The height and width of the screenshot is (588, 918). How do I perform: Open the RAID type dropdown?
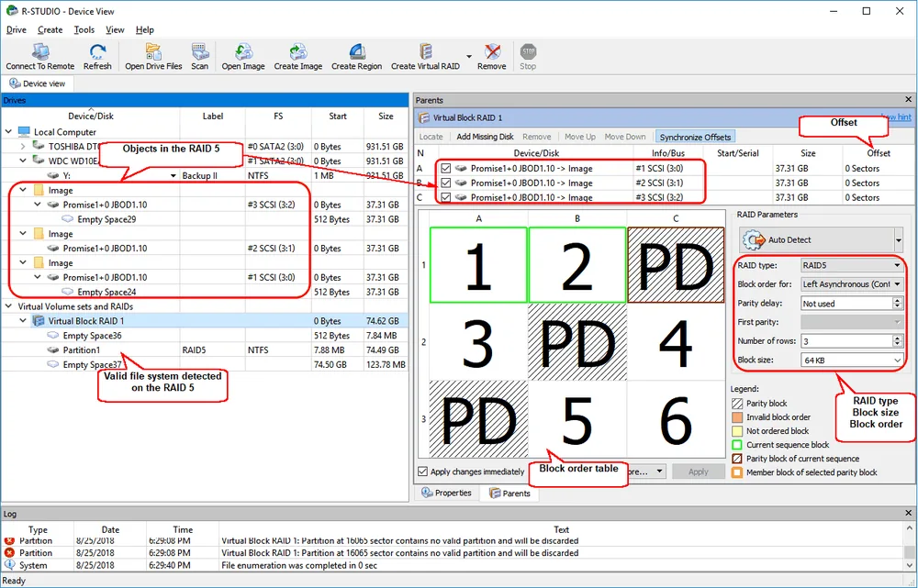click(x=897, y=266)
